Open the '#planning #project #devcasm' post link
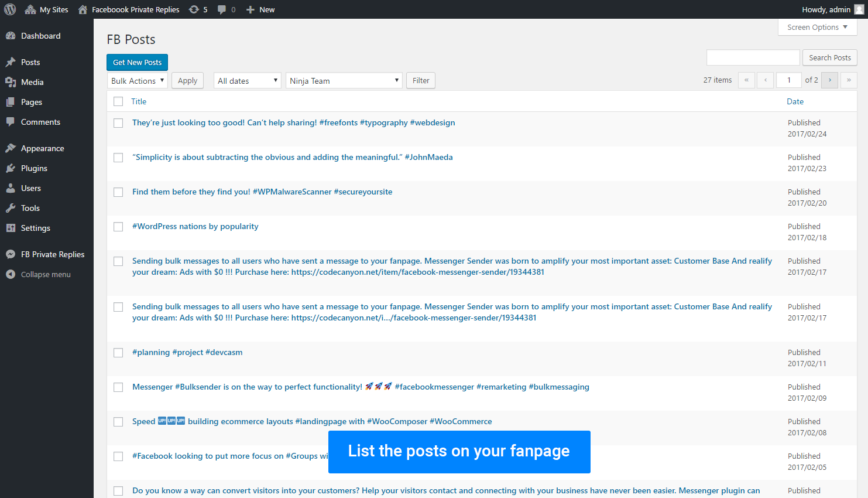The image size is (868, 498). point(187,352)
